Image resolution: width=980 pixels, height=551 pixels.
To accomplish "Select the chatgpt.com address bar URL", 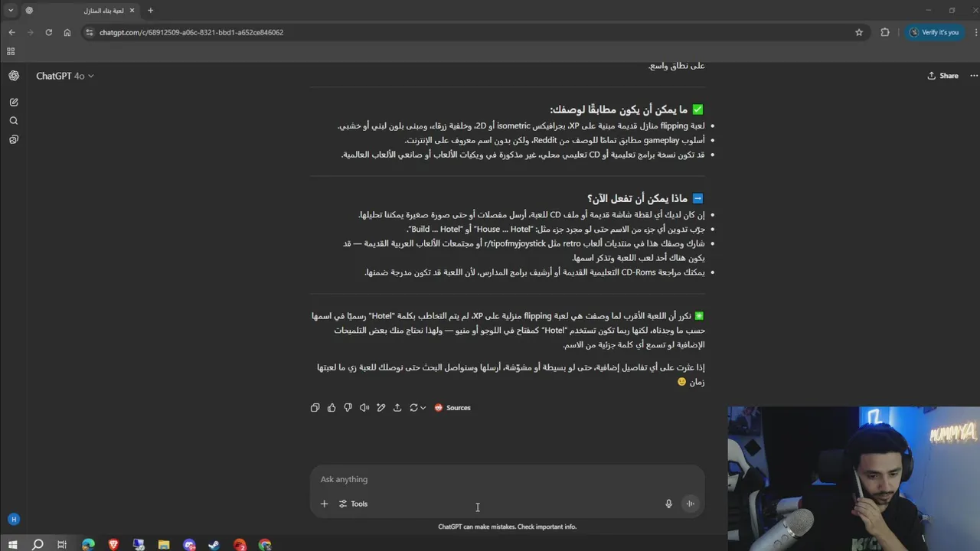I will [x=191, y=32].
